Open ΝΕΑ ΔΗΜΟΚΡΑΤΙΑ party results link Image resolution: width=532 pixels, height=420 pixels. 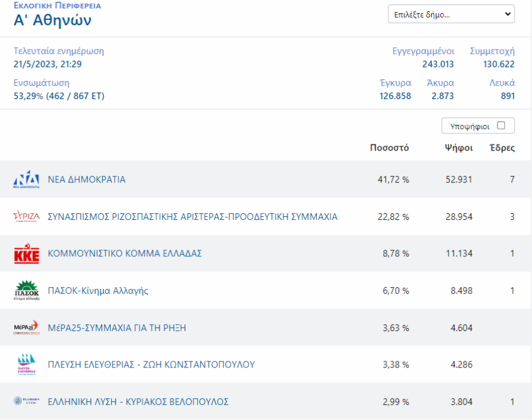coord(86,179)
